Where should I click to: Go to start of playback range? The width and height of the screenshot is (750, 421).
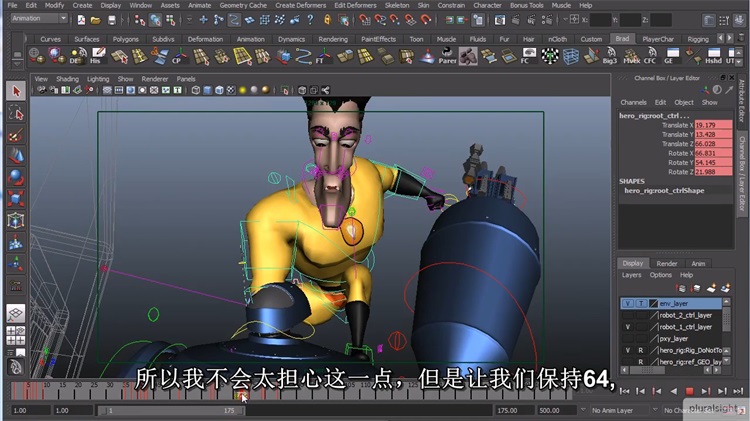(624, 391)
